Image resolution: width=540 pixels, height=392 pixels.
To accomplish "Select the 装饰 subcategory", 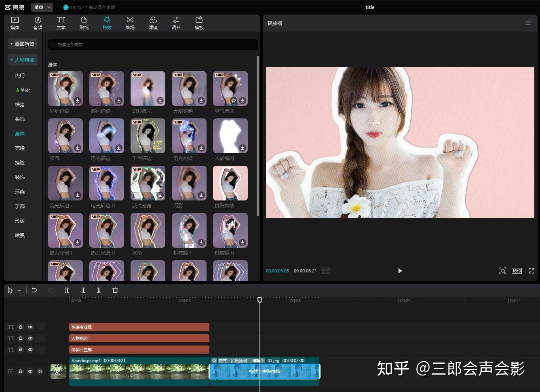I will pyautogui.click(x=20, y=177).
